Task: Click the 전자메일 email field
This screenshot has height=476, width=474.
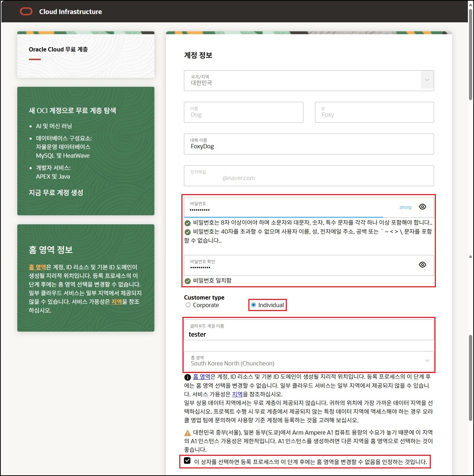Action: [x=309, y=176]
